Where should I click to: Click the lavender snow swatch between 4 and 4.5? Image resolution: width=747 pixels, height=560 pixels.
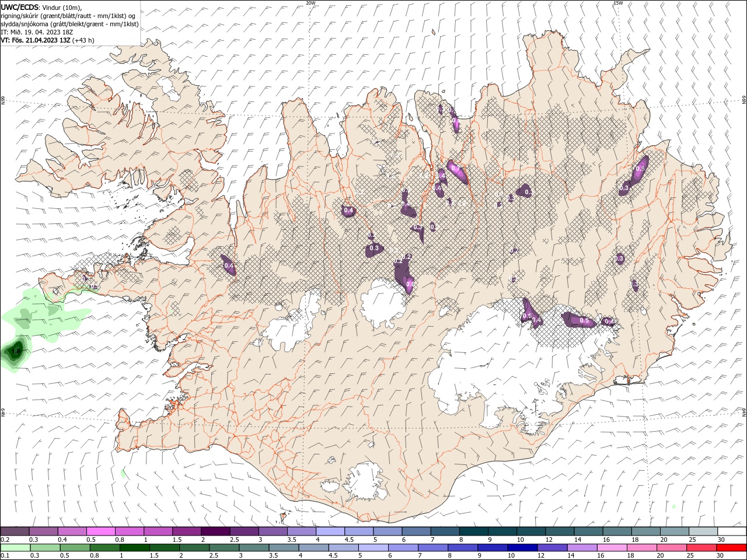coord(330,531)
